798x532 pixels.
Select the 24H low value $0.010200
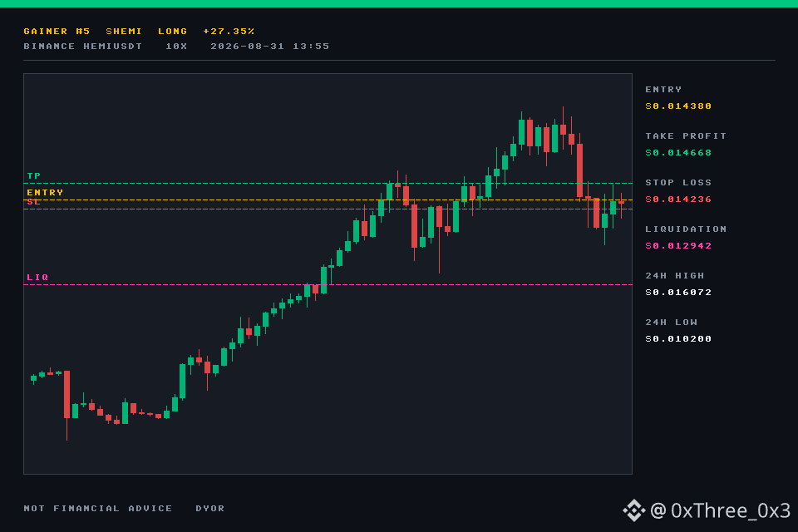(678, 339)
